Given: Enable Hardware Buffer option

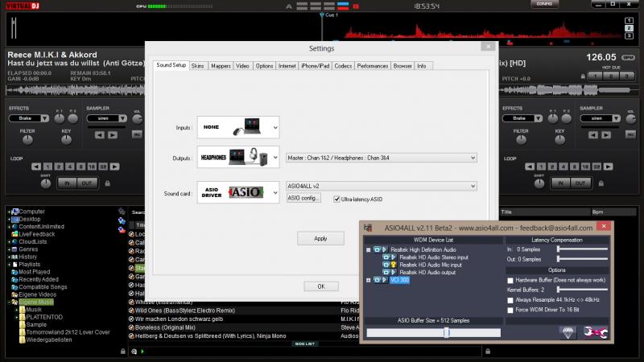Looking at the screenshot, I should [510, 279].
